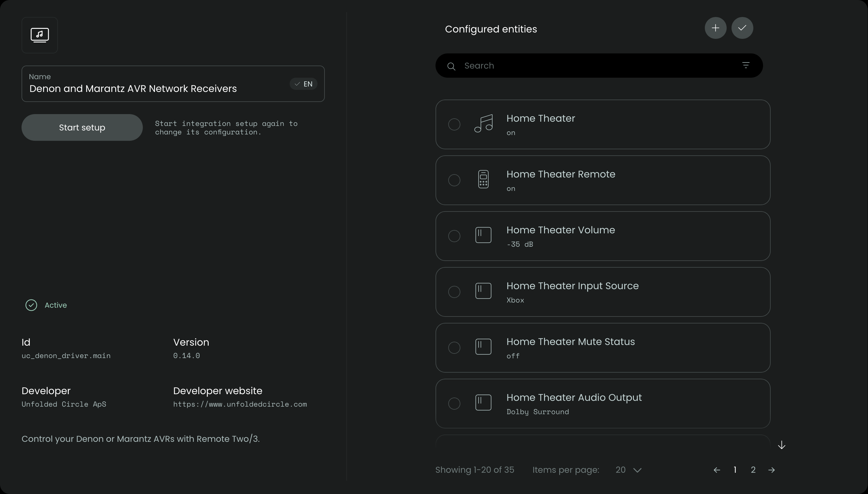Click the Active status check icon
This screenshot has width=868, height=494.
tap(31, 305)
